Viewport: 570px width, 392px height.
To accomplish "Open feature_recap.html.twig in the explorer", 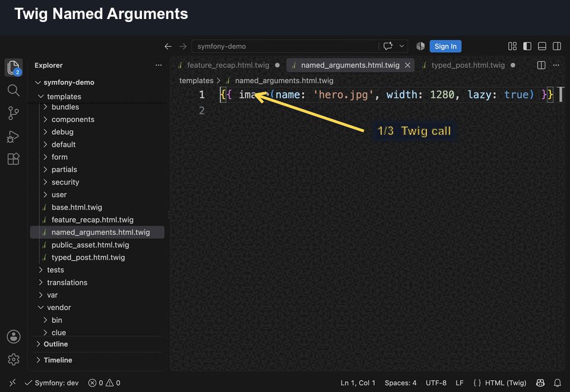I will 97,220.
